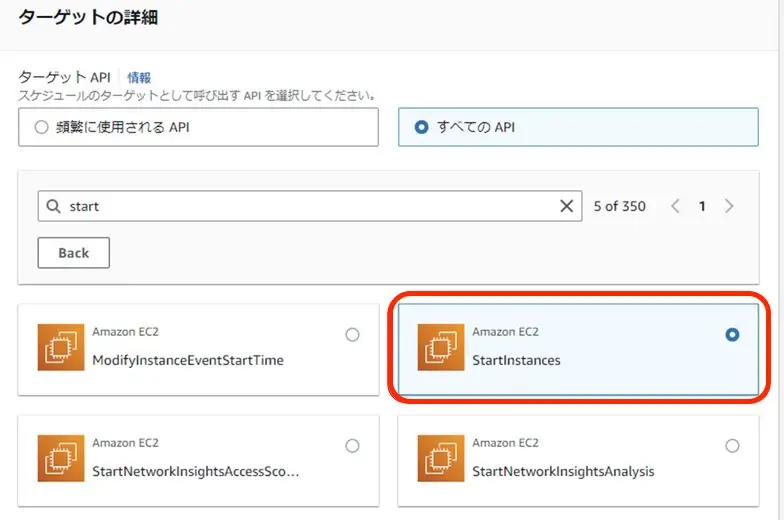Go to previous results page arrow

tap(675, 206)
